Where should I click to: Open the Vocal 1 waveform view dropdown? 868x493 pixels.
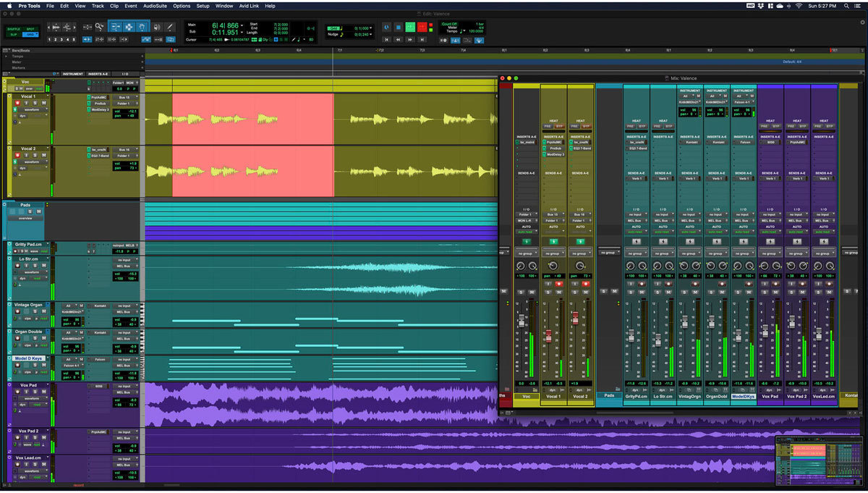coord(30,109)
